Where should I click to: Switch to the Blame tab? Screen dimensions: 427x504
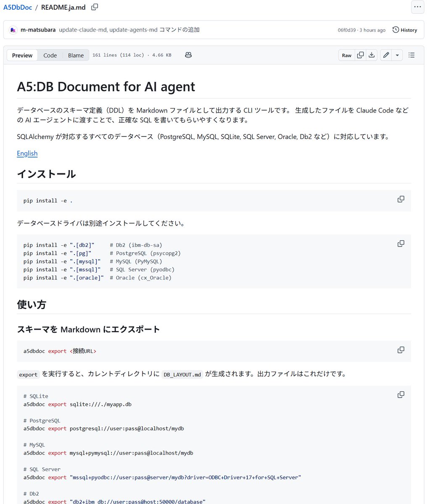click(76, 55)
